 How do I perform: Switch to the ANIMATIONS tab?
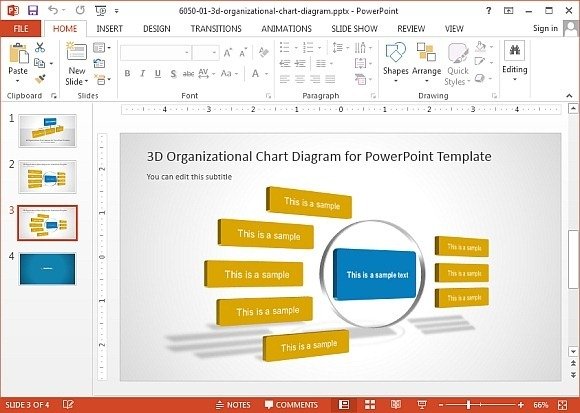coord(286,28)
